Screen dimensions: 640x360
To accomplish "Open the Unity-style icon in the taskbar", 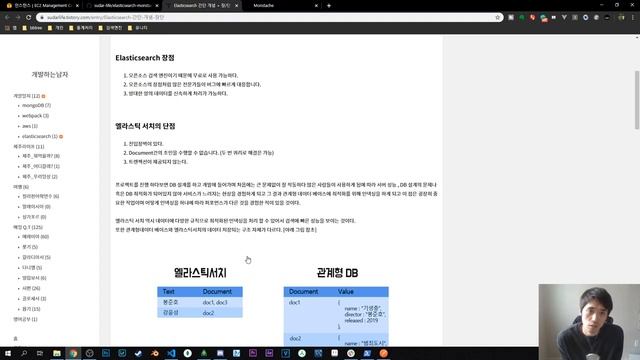I will 89,353.
